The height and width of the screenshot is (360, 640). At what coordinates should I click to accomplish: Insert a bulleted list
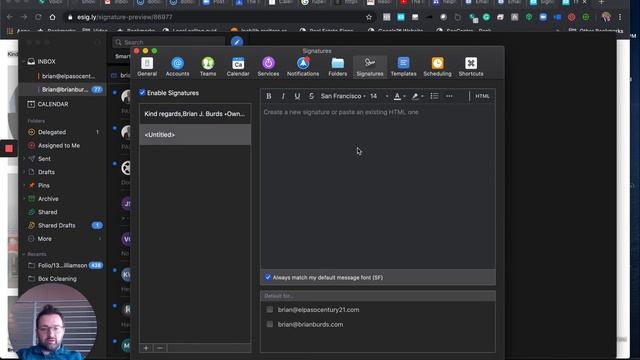click(434, 96)
